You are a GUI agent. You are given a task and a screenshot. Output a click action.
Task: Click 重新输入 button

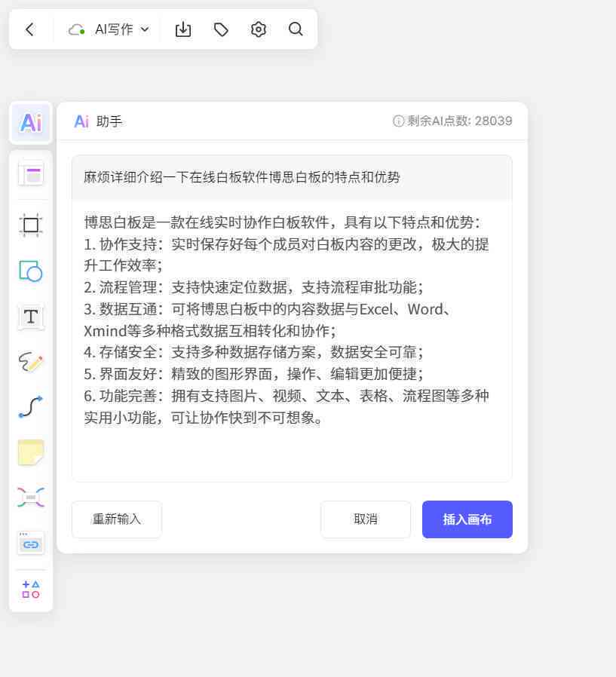[x=117, y=519]
